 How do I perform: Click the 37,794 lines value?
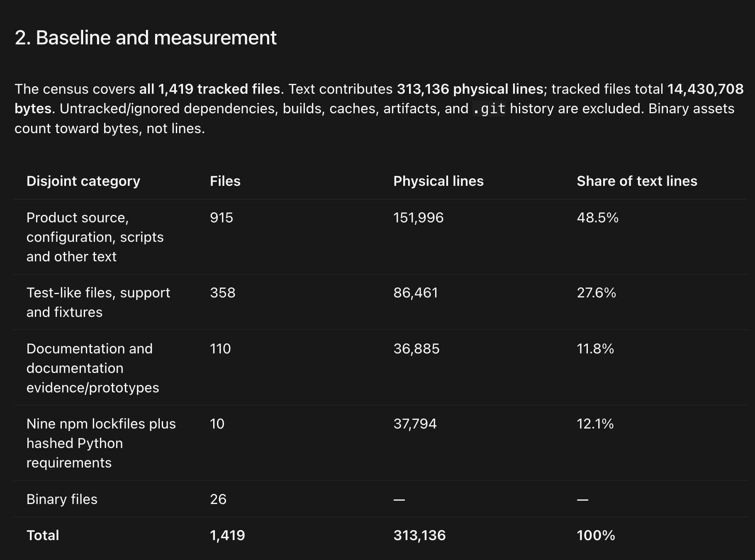pos(415,424)
